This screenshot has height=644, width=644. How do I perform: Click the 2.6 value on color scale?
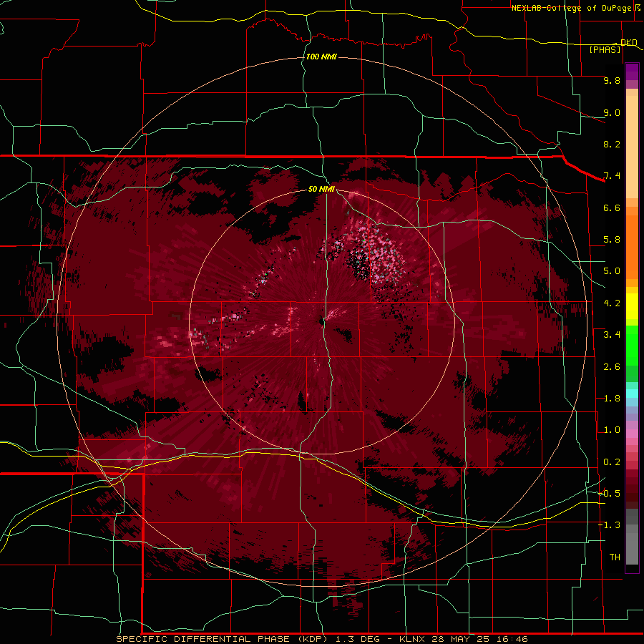pos(612,367)
